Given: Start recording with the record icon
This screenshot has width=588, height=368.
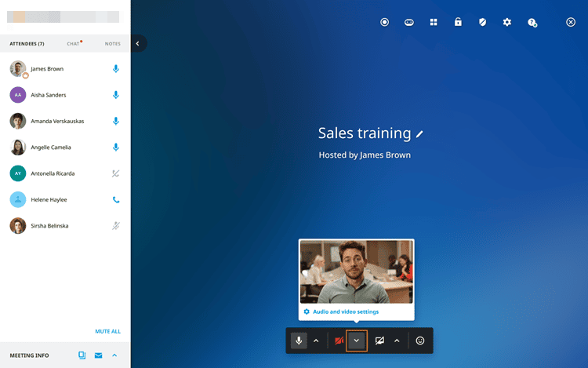Looking at the screenshot, I should point(385,22).
